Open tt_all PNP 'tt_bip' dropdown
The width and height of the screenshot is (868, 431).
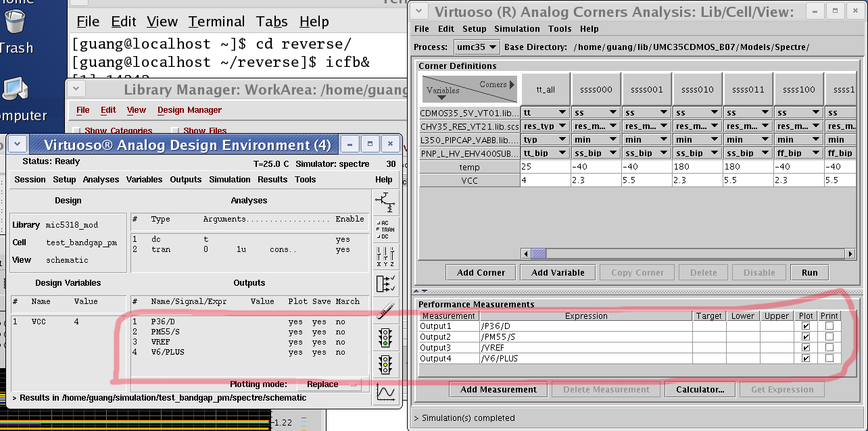[545, 153]
